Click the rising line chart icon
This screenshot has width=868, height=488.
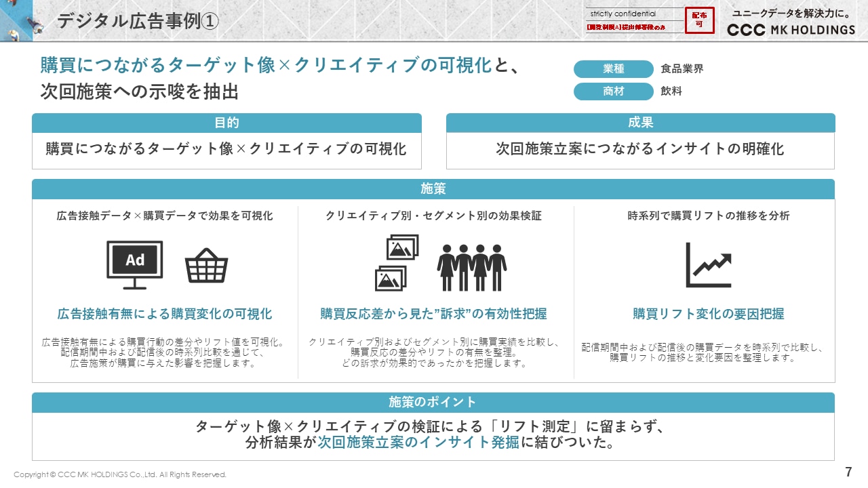708,264
